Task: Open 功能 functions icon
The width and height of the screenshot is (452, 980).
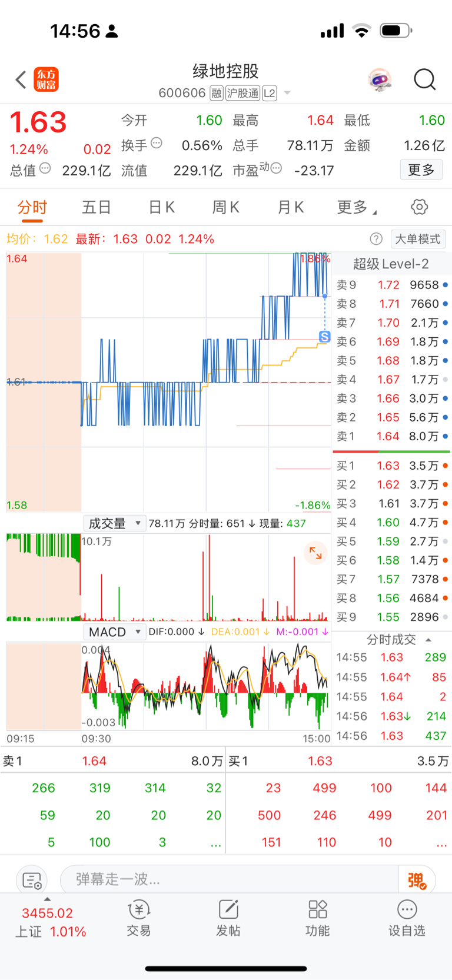Action: click(318, 918)
